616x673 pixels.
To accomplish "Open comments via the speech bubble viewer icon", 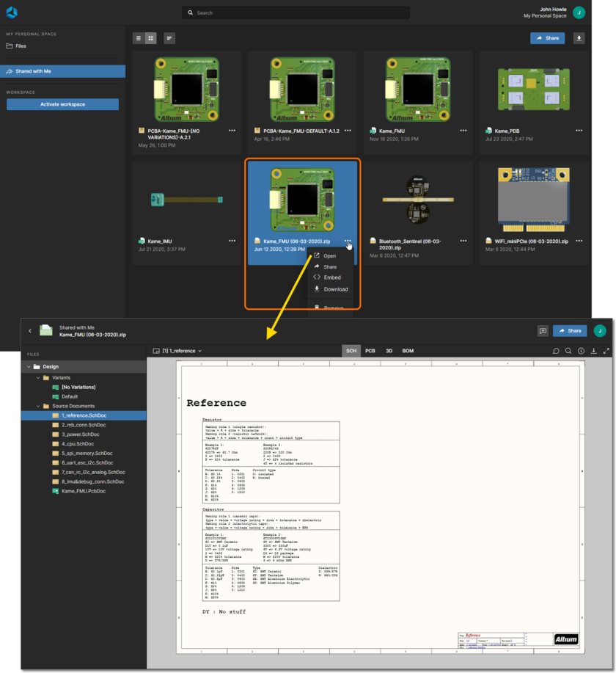I will pyautogui.click(x=556, y=351).
